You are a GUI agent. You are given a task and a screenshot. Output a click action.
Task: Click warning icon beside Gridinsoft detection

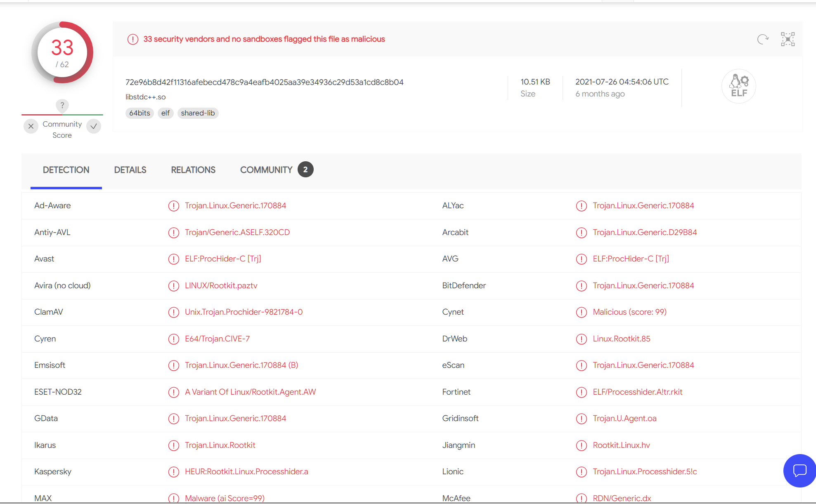[582, 419]
